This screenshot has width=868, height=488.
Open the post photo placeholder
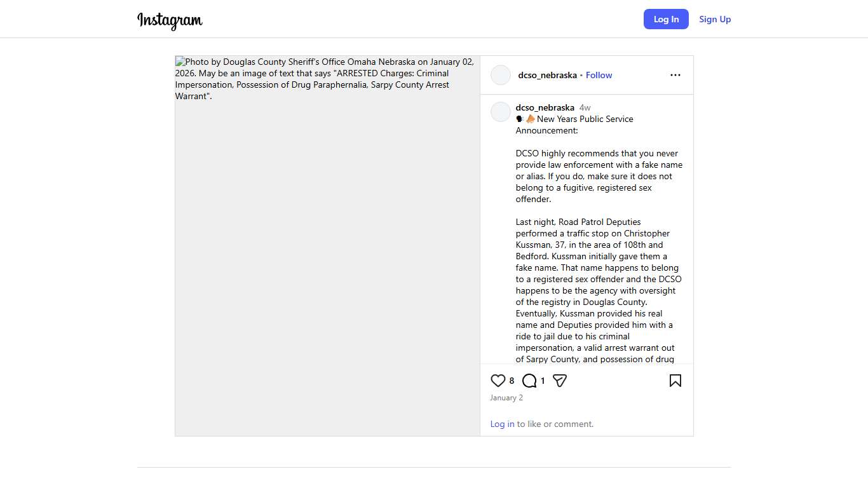327,245
